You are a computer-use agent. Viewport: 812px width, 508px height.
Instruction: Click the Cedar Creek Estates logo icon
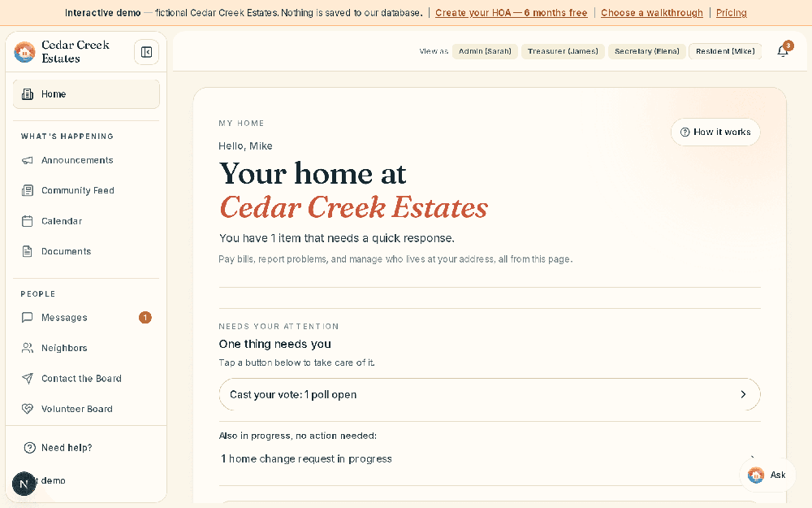click(24, 52)
